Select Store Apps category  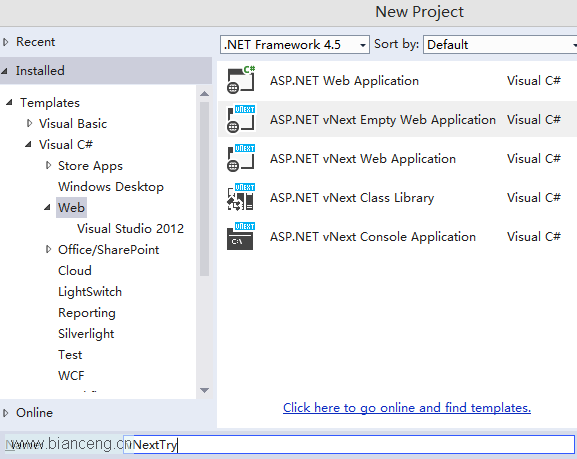point(90,166)
